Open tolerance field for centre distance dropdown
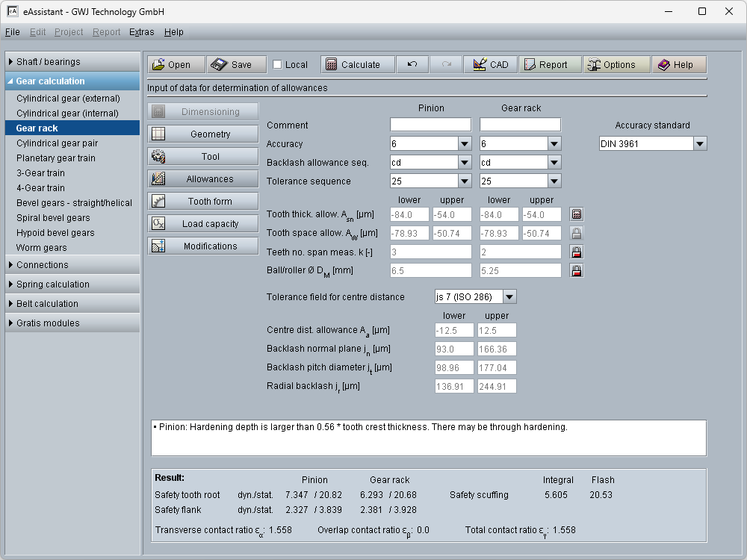The image size is (747, 560). click(509, 296)
